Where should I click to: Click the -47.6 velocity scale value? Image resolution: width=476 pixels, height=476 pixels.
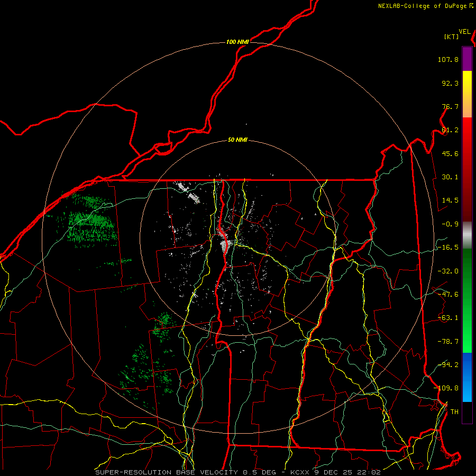point(448,295)
